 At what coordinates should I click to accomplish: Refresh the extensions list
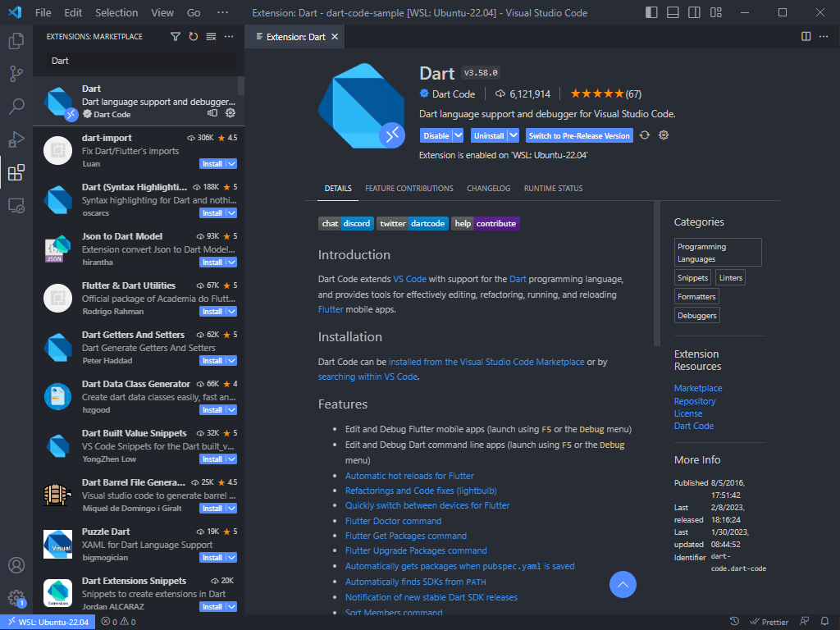pos(194,36)
